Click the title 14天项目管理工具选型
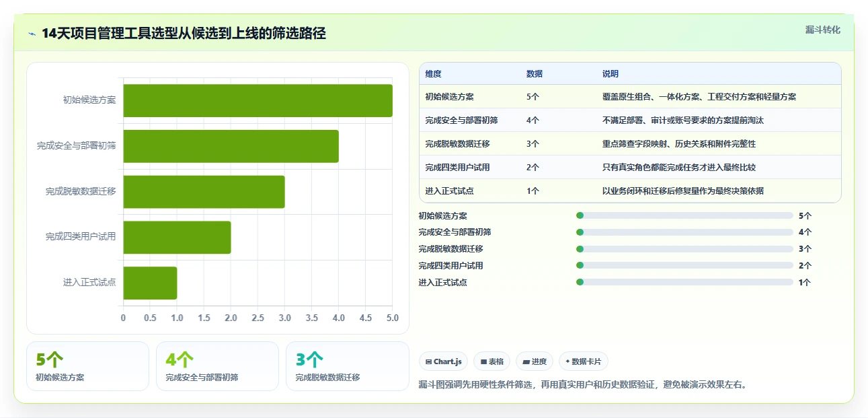 click(184, 34)
